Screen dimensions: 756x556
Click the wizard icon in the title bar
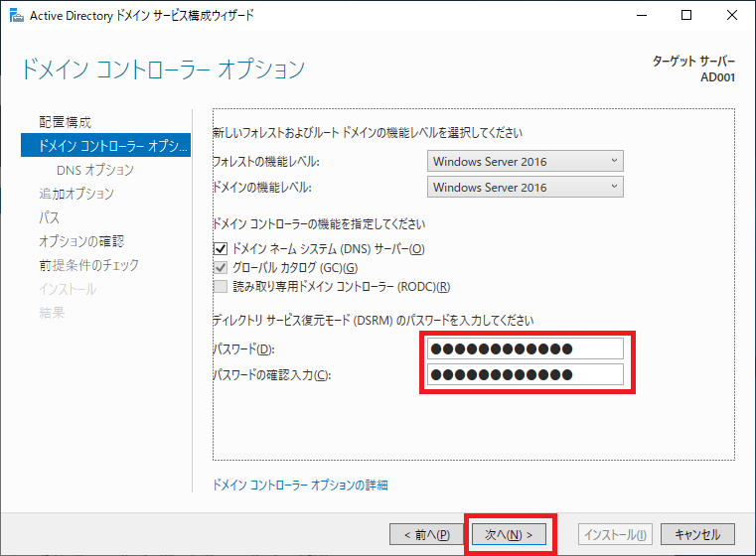(17, 16)
